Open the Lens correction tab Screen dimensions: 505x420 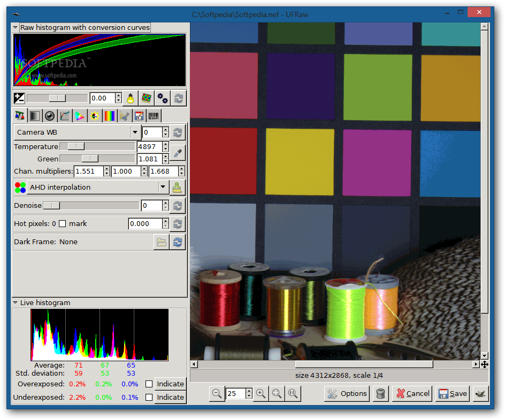(50, 116)
